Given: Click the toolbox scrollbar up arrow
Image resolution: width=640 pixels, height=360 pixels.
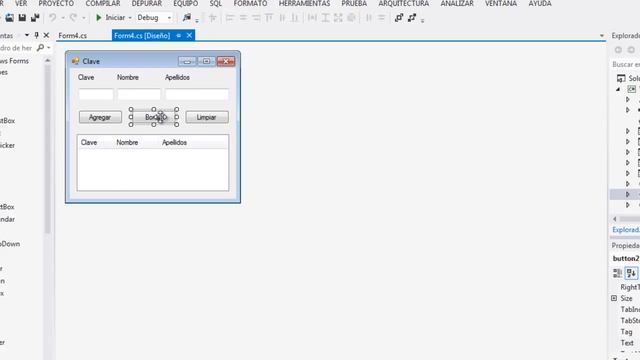Looking at the screenshot, I should (47, 61).
